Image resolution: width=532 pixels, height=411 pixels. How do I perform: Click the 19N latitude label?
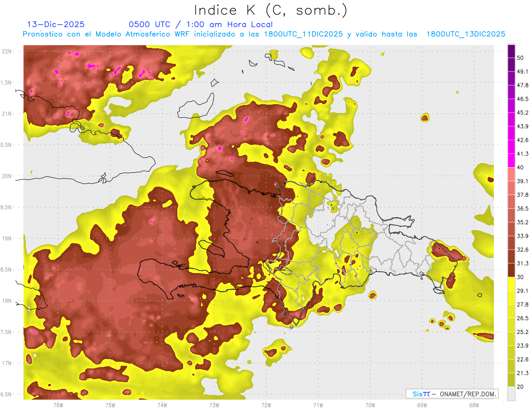(7, 239)
